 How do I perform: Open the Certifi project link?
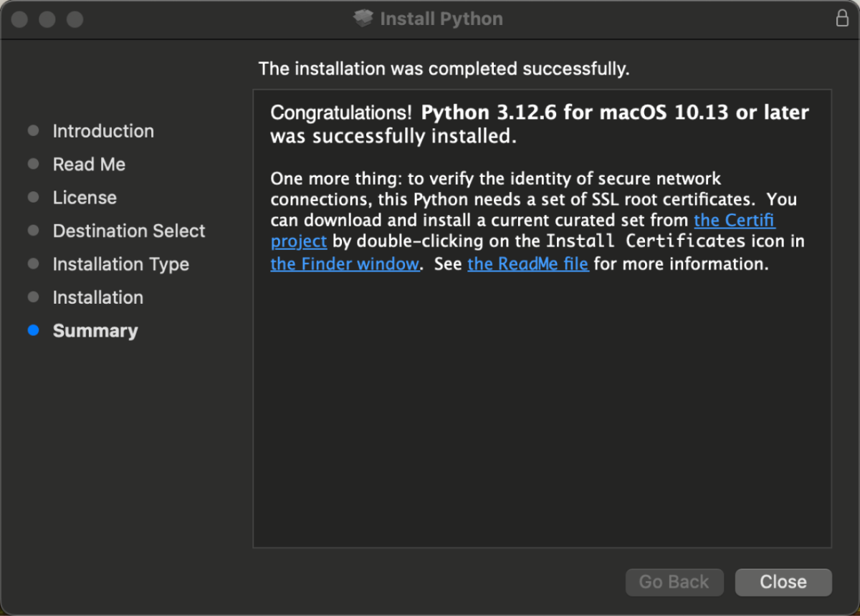click(x=734, y=220)
